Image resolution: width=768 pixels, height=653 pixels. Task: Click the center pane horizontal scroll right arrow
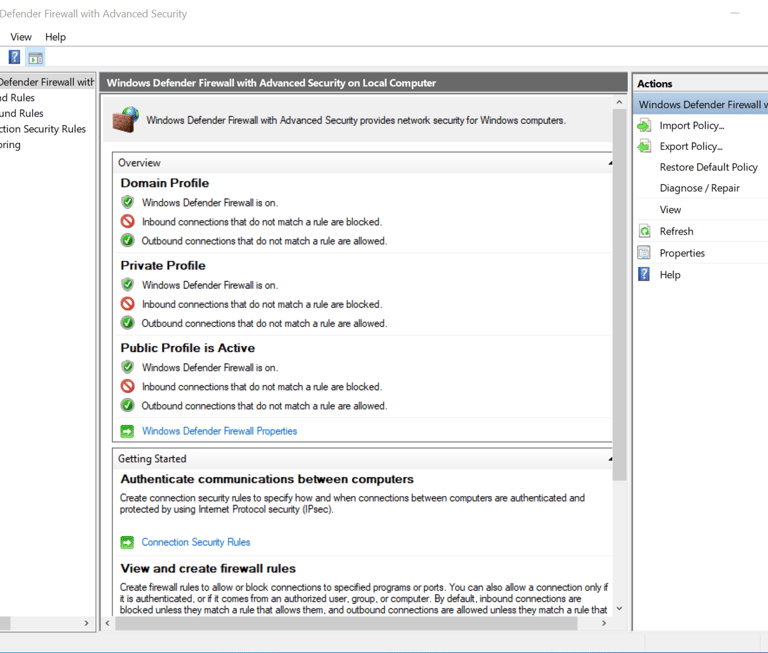pyautogui.click(x=604, y=623)
